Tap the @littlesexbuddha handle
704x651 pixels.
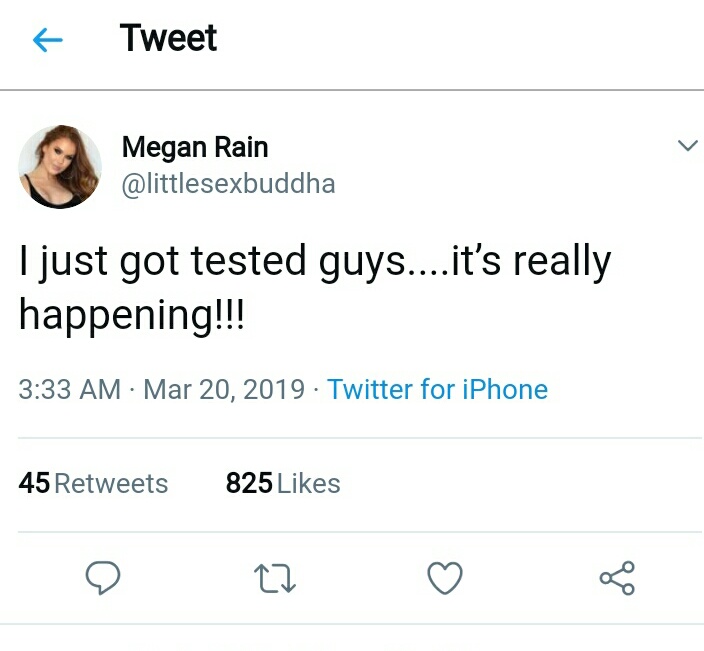point(227,184)
